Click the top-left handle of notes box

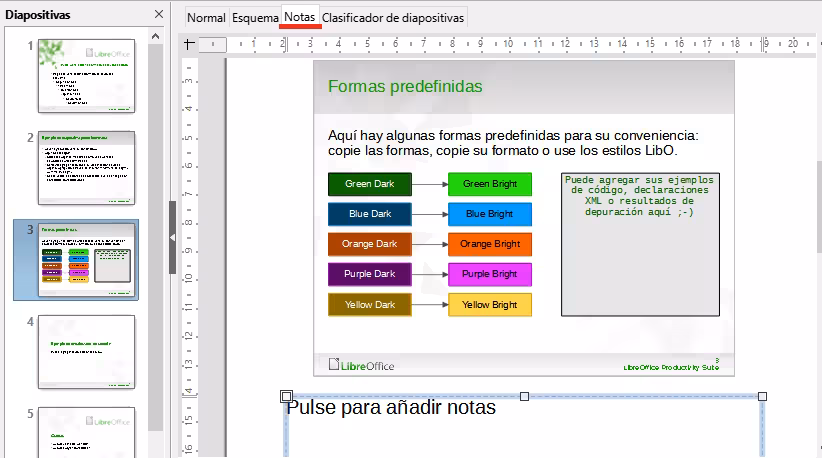coord(286,396)
